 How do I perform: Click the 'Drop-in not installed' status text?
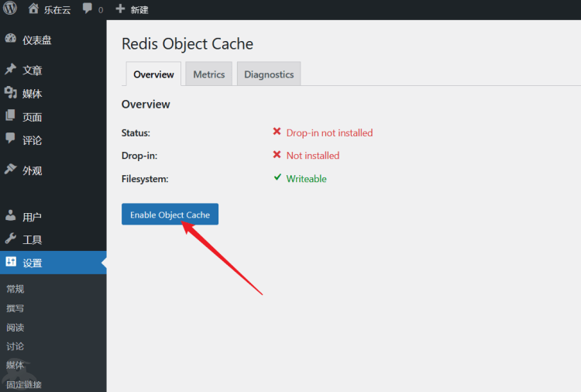point(329,132)
